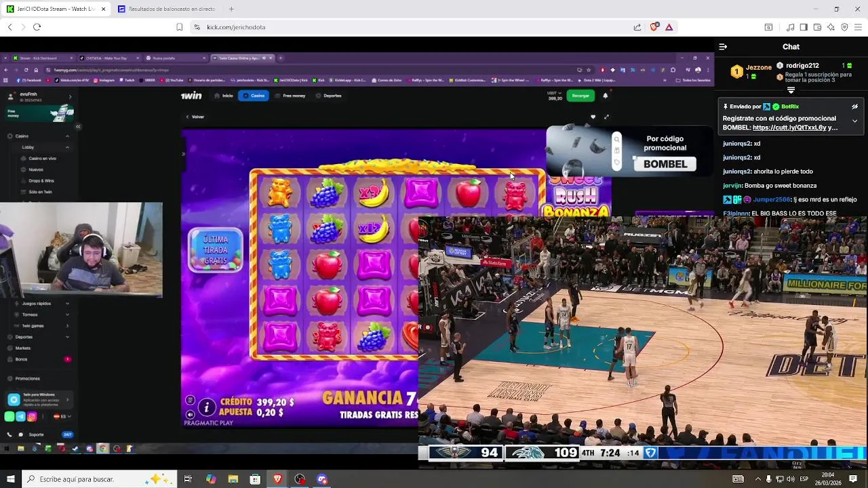
Task: Go back in the outer browser
Action: (9, 27)
